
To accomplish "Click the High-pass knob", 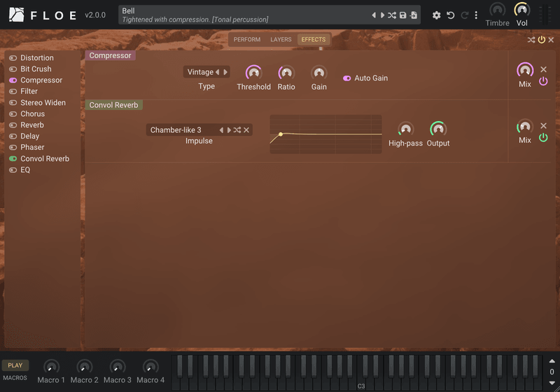I will pos(405,129).
